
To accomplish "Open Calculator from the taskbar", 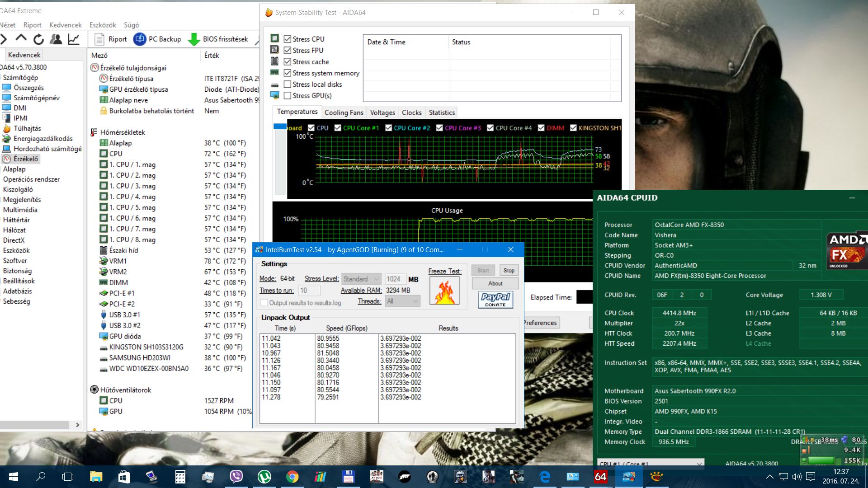I will click(x=180, y=477).
